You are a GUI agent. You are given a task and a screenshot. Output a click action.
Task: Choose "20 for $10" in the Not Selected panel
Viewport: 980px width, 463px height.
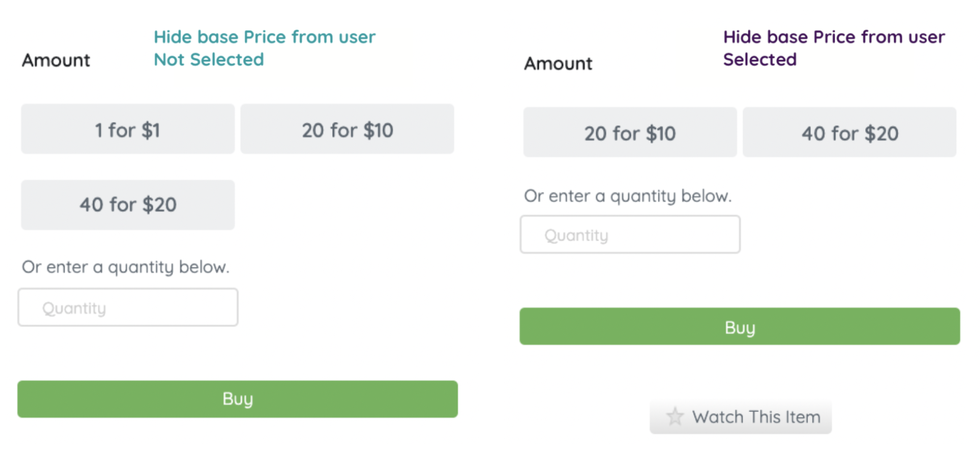tap(347, 129)
